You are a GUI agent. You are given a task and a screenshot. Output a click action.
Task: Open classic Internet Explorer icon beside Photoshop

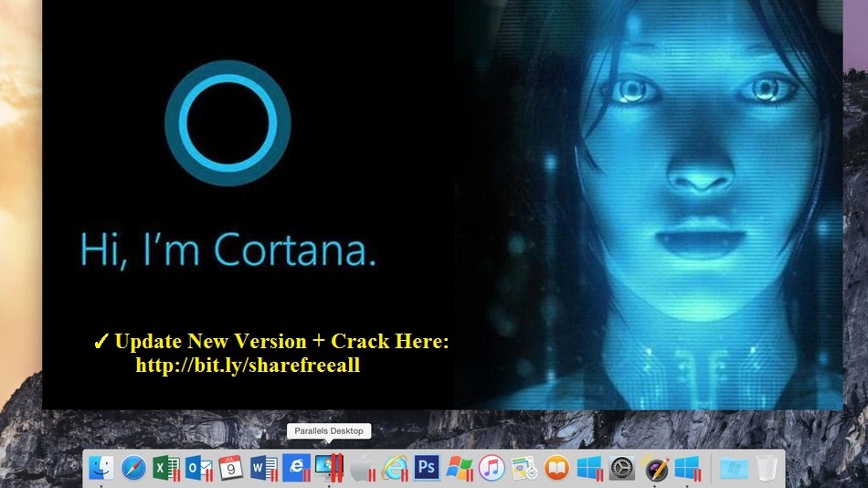pos(394,468)
